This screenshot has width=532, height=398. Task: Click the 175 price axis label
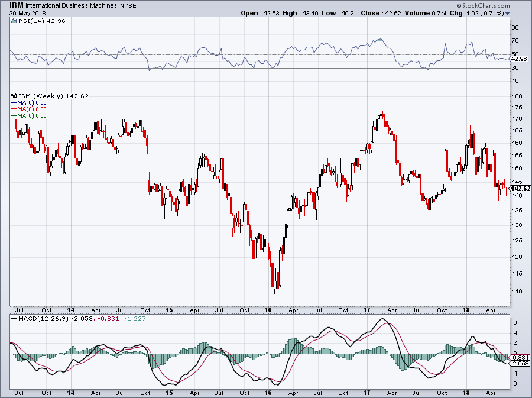pyautogui.click(x=517, y=108)
